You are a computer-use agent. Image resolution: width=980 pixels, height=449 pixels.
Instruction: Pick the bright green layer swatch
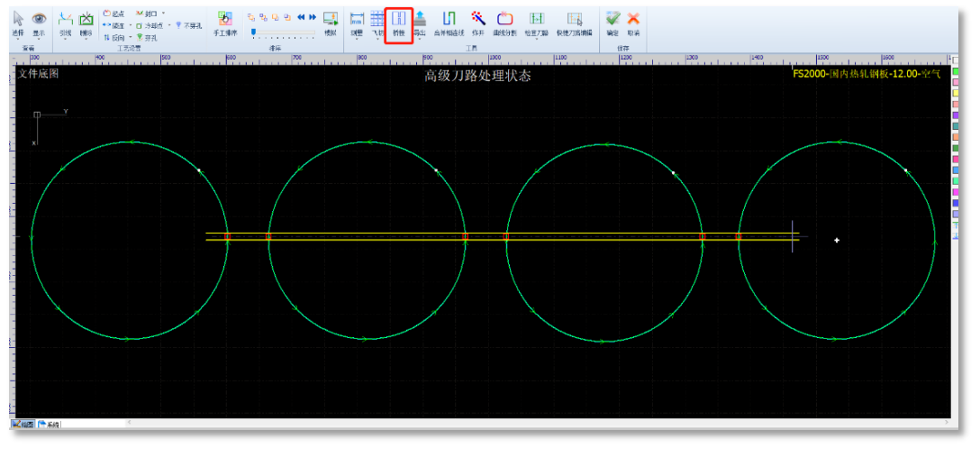(955, 71)
